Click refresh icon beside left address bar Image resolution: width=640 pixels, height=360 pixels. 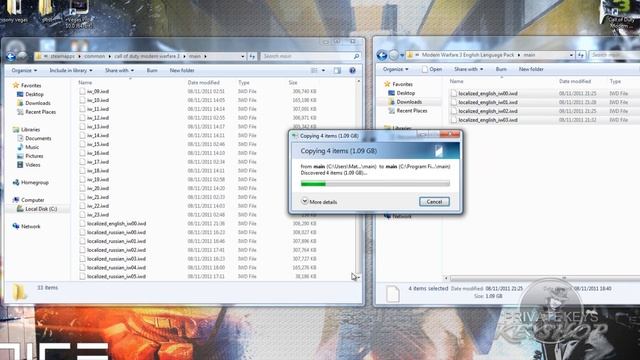click(x=252, y=56)
